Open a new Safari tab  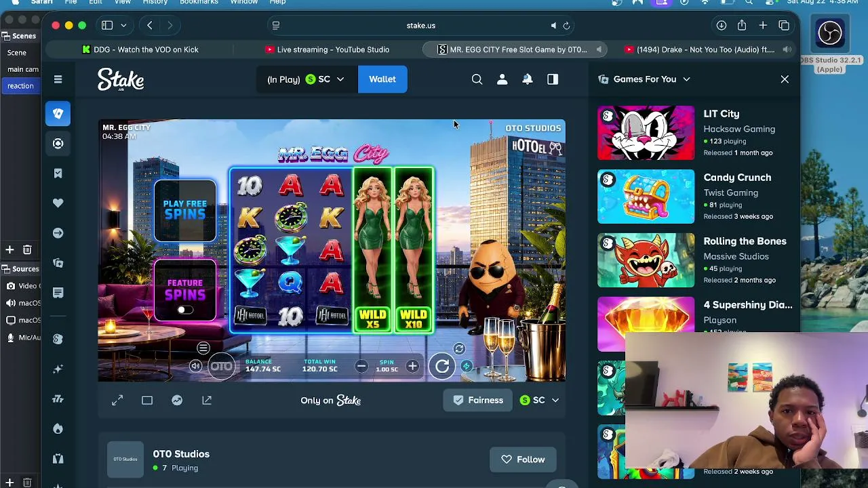(763, 26)
